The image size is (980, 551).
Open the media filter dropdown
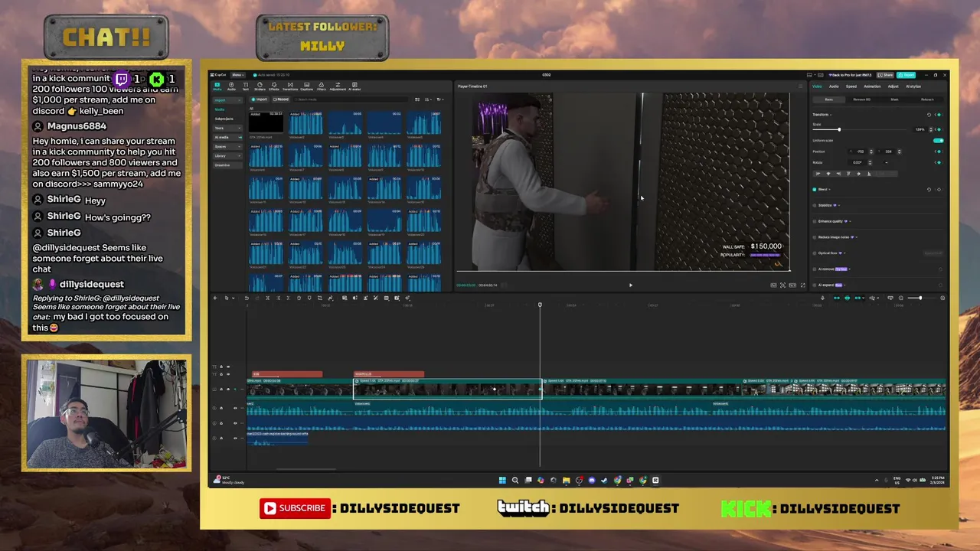coord(440,99)
